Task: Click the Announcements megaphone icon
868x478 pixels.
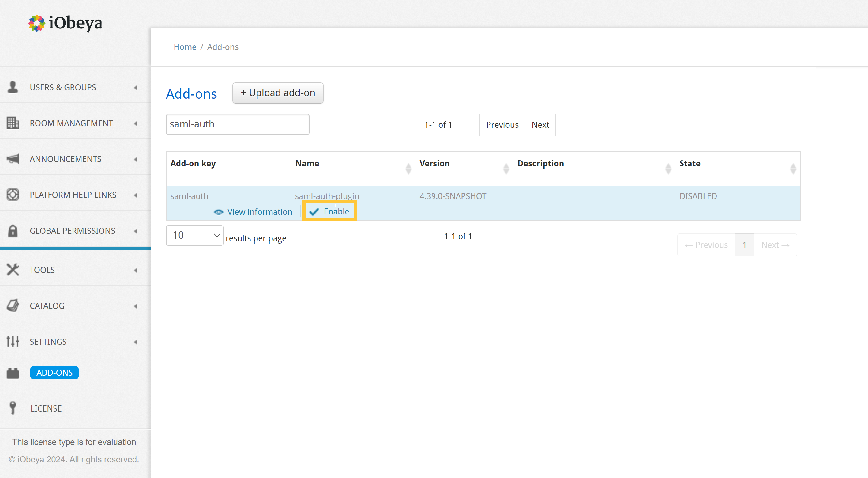Action: coord(13,158)
